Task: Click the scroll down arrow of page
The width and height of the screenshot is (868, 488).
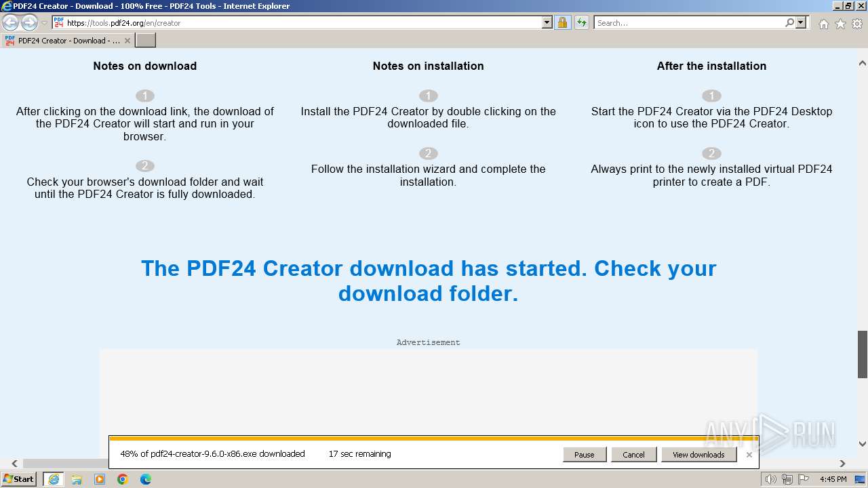Action: 863,445
